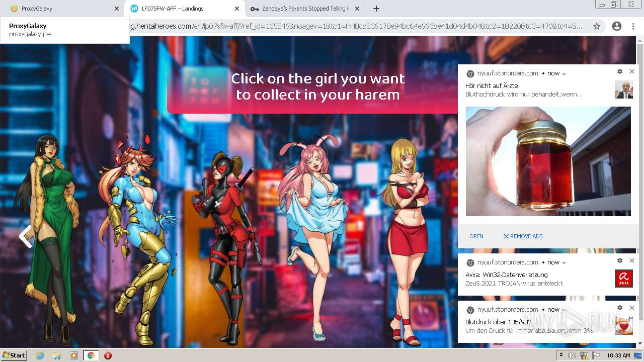Click the harem instruction banner
644x362 pixels.
click(312, 86)
